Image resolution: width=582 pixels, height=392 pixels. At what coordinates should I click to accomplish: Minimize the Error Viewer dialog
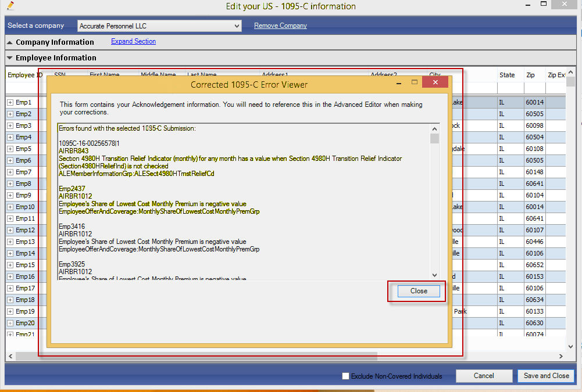tap(399, 83)
